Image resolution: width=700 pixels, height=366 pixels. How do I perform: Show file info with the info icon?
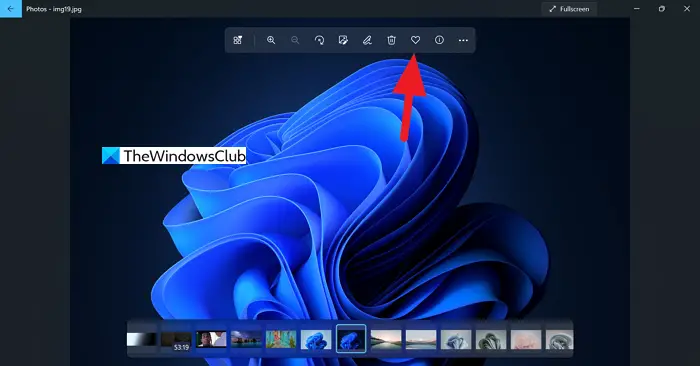(x=439, y=40)
